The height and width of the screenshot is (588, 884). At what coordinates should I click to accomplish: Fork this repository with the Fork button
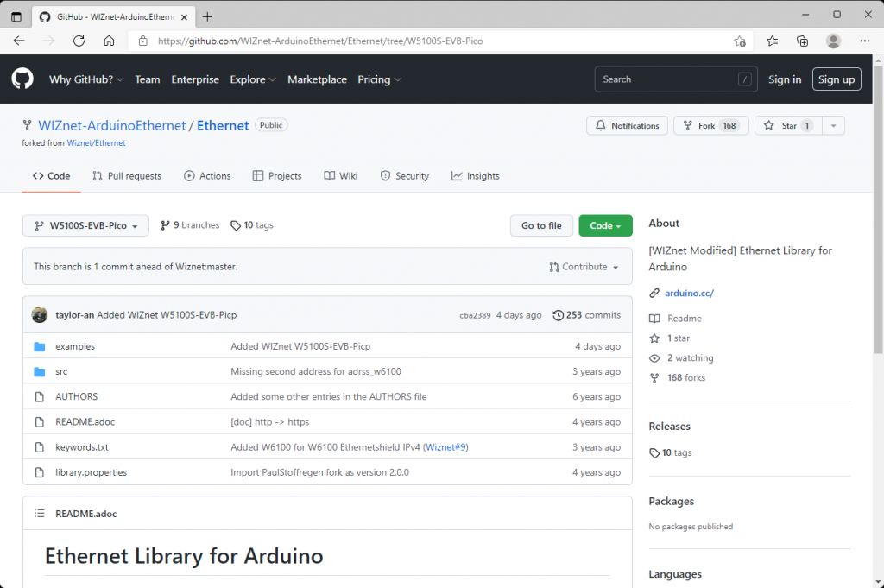[x=711, y=126]
